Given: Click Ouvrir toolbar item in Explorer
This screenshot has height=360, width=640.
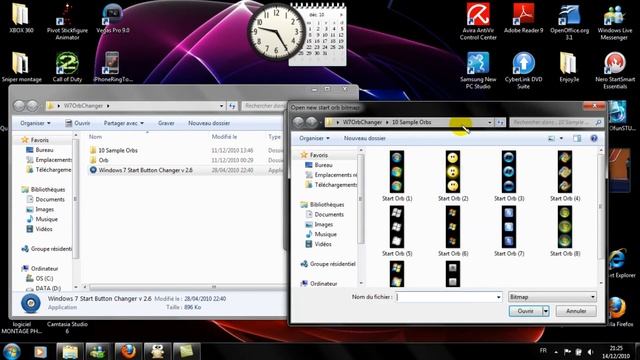Looking at the screenshot, I should point(78,123).
